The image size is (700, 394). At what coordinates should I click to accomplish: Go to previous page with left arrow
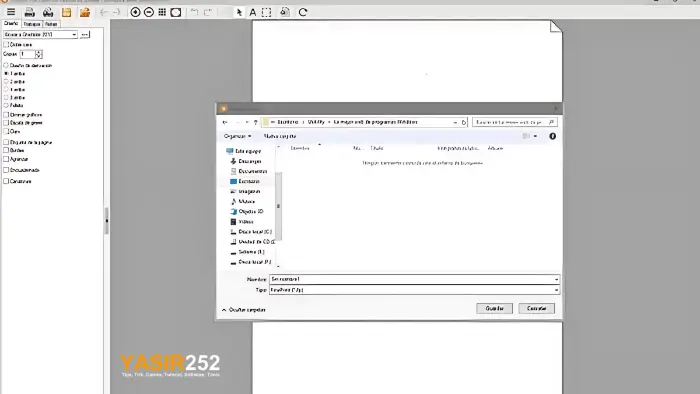click(x=104, y=12)
